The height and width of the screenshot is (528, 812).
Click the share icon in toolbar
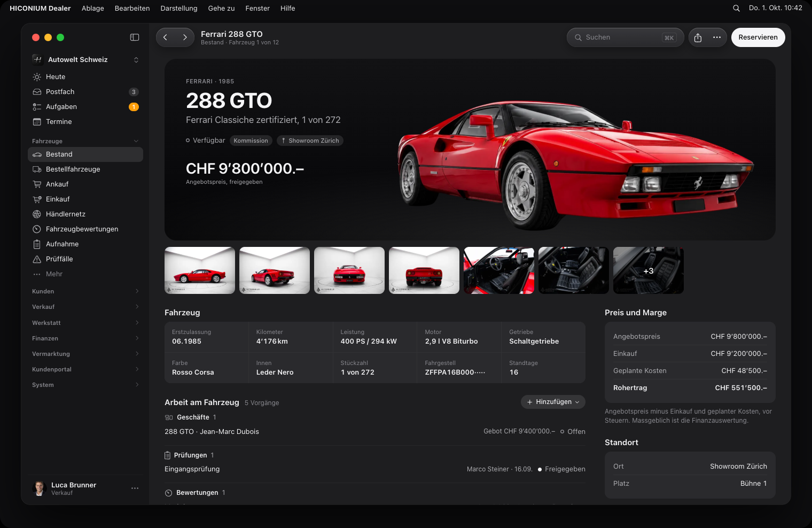click(x=698, y=37)
